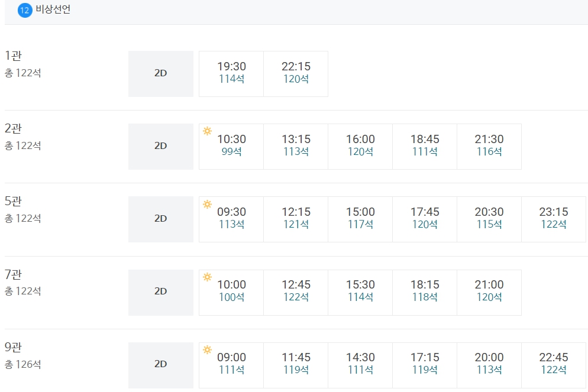The width and height of the screenshot is (588, 392).
Task: Book the 11:45 showing in 9관
Action: click(x=296, y=365)
